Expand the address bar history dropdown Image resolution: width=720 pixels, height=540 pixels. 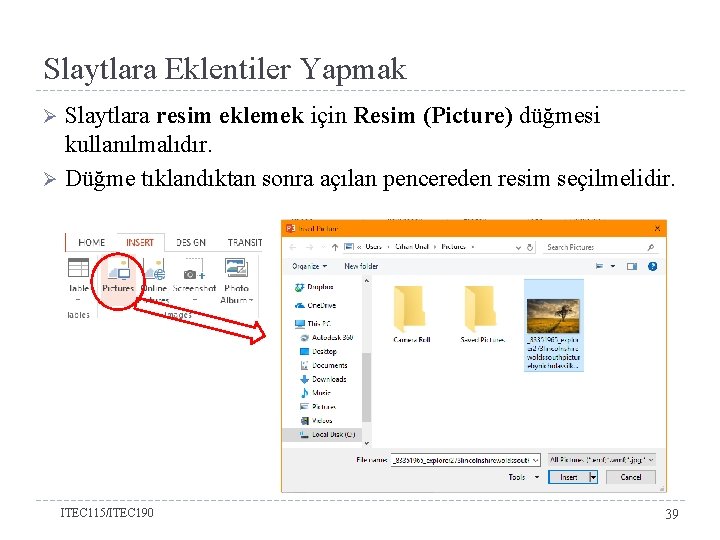point(518,247)
